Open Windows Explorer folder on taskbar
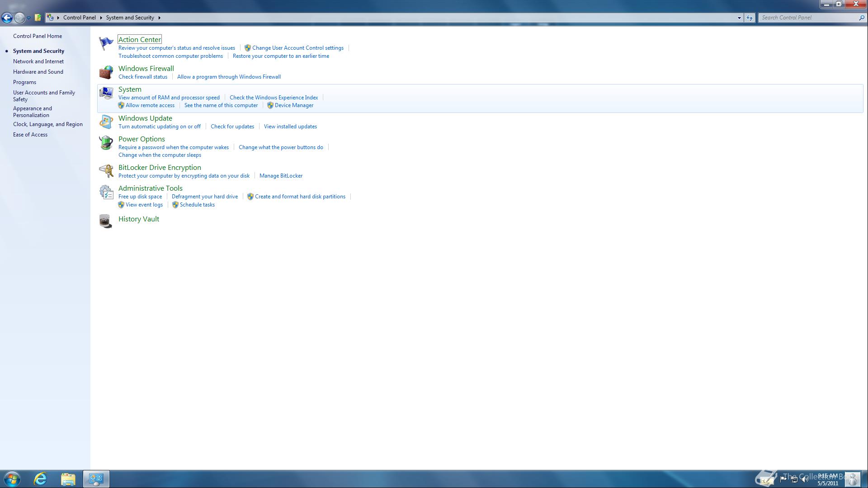The height and width of the screenshot is (488, 868). [68, 479]
